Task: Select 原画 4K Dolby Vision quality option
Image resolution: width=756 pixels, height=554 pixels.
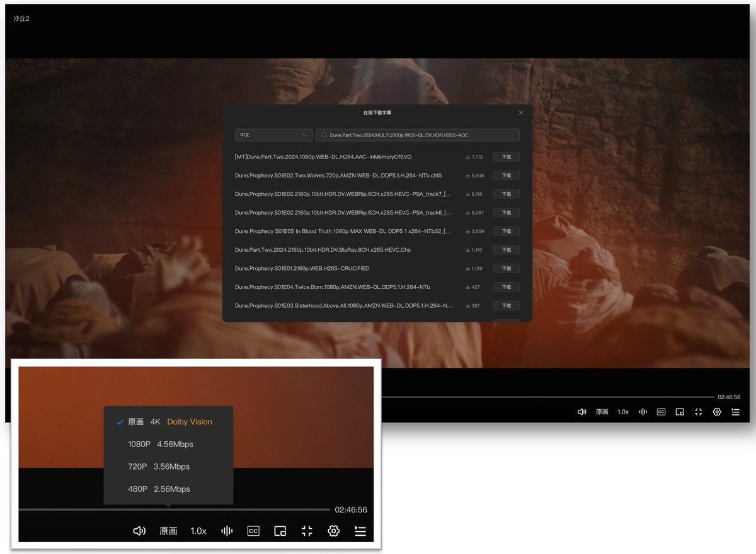Action: pyautogui.click(x=169, y=422)
